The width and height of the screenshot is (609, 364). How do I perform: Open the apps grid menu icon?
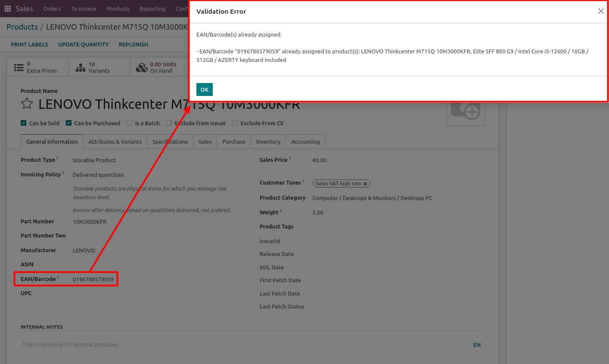tap(8, 9)
